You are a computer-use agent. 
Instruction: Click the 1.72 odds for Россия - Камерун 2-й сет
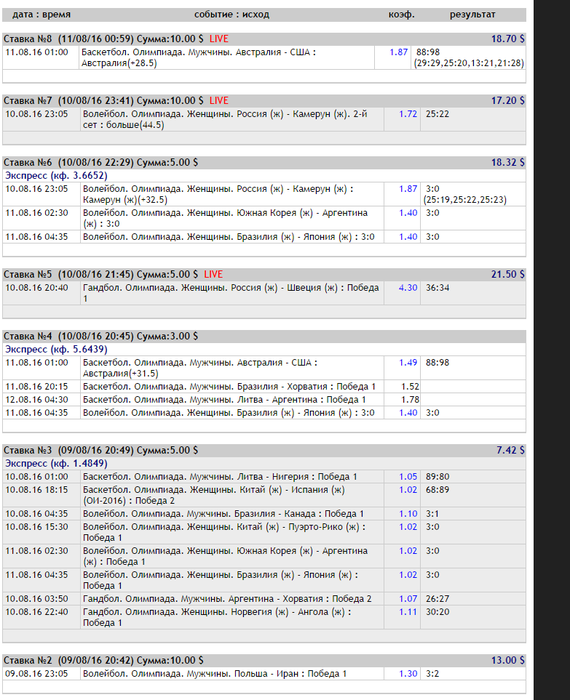408,114
